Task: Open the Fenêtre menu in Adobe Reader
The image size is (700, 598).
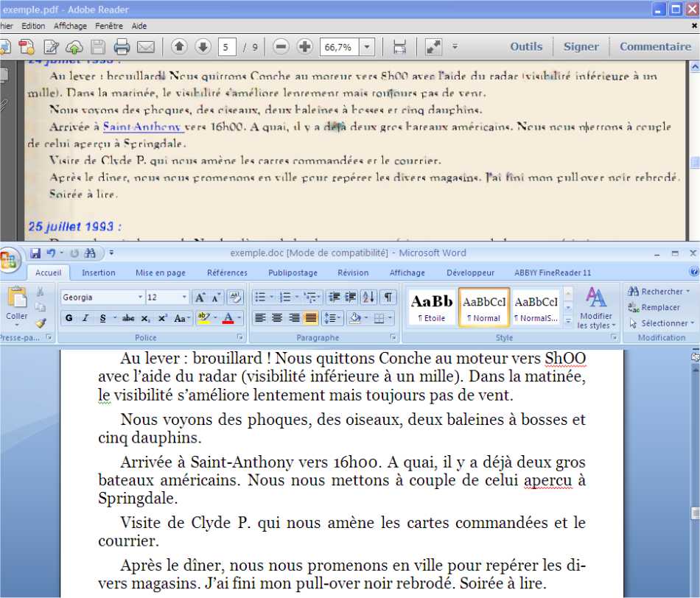Action: coord(109,26)
